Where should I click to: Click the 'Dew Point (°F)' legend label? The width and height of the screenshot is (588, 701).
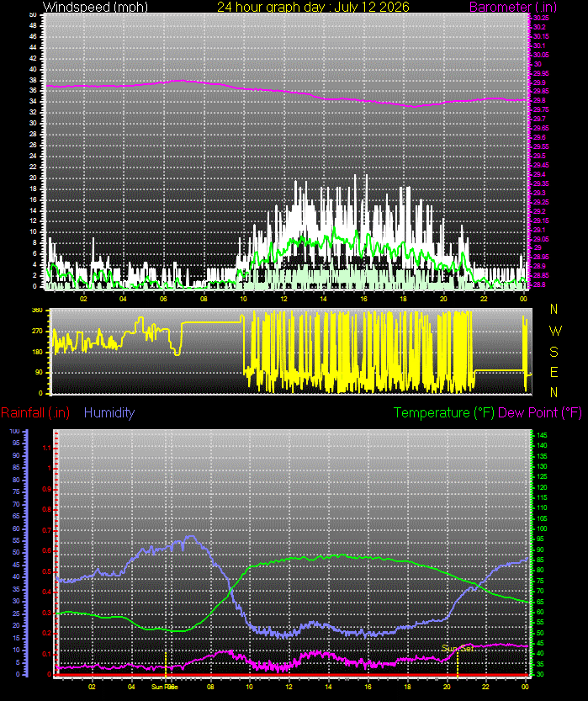(x=540, y=412)
